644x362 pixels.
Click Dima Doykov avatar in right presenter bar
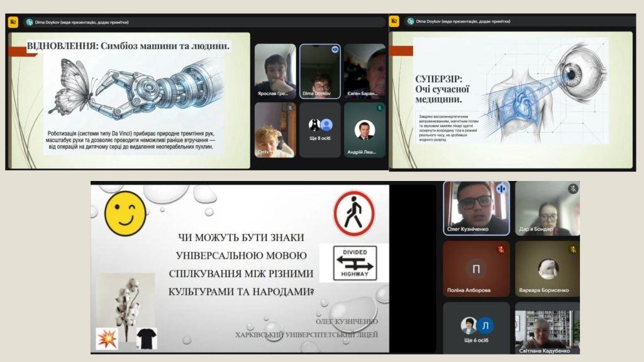point(411,21)
